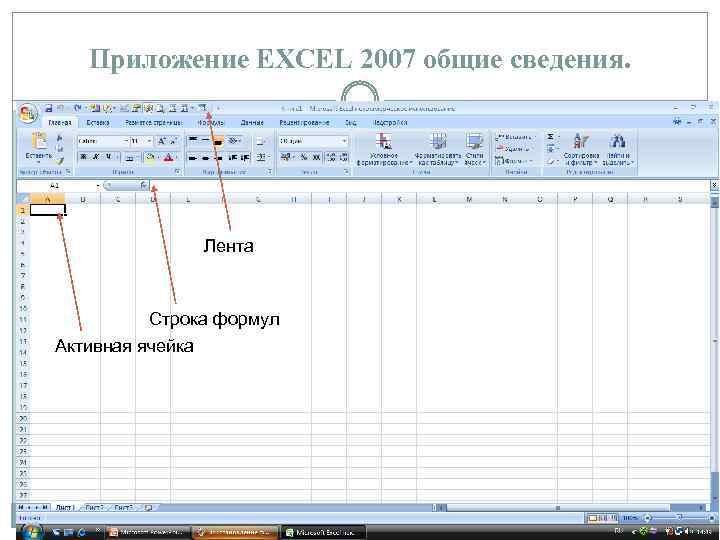Image resolution: width=720 pixels, height=540 pixels.
Task: Click Вставить cells button
Action: click(514, 137)
